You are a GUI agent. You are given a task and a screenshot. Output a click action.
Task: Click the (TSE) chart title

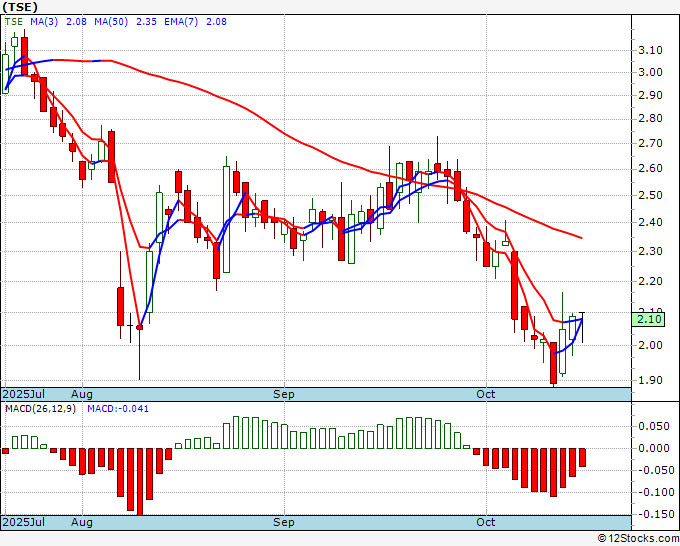click(20, 7)
